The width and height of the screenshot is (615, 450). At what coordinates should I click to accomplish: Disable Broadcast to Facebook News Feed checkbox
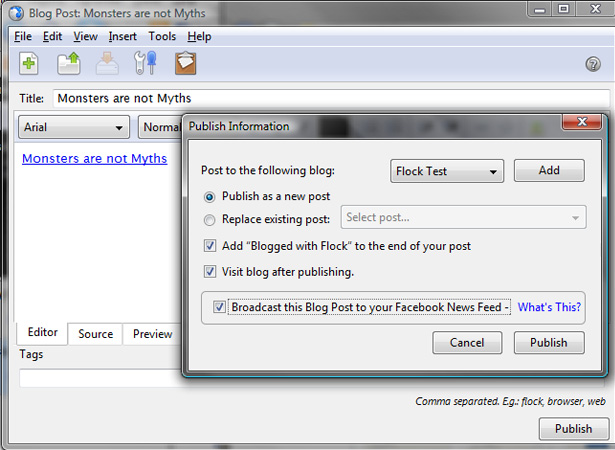point(219,307)
